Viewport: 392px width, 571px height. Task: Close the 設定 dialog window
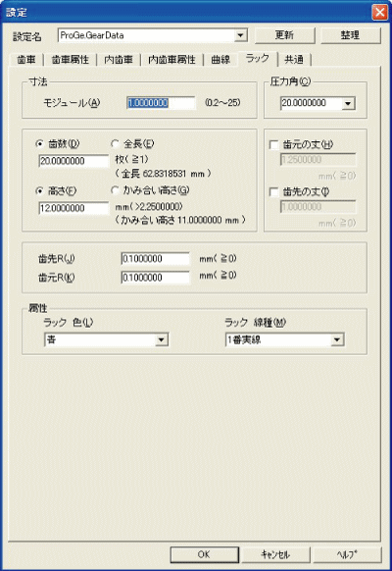tap(379, 13)
